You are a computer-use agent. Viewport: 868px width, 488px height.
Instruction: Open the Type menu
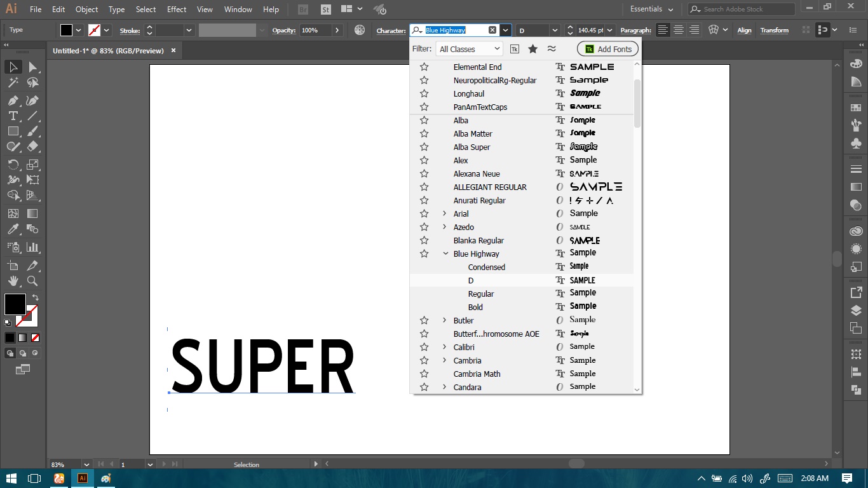point(116,10)
